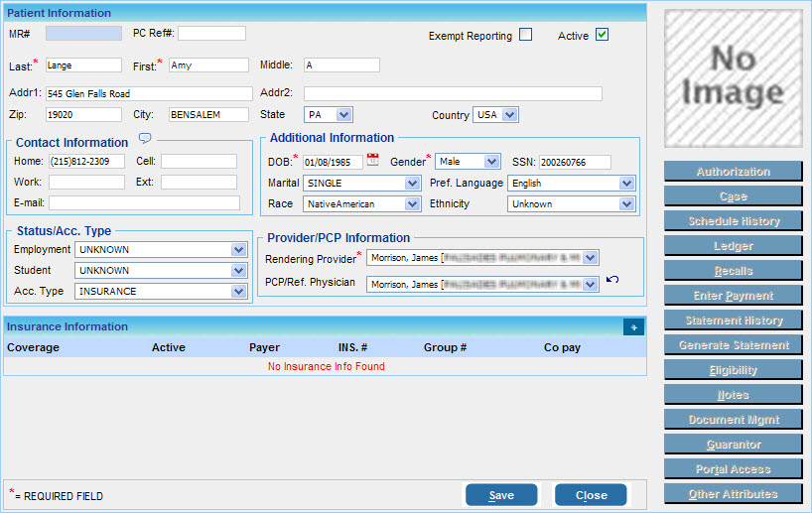Open the patient Ledger
This screenshot has height=513, width=812.
coord(733,246)
